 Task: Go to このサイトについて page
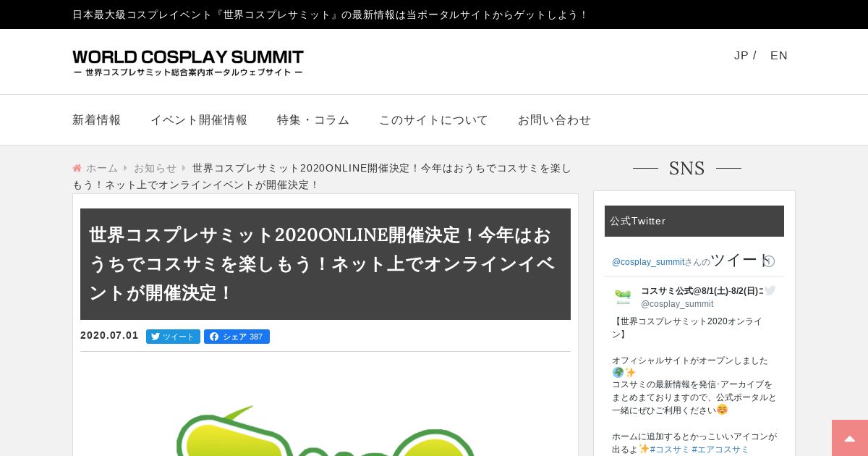(433, 120)
